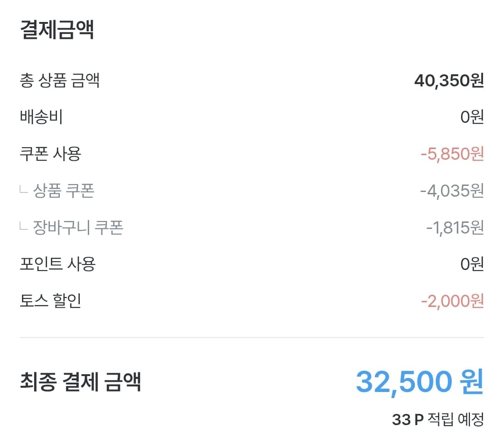
Task: Click the 결제금액 section heading
Action: pos(57,30)
